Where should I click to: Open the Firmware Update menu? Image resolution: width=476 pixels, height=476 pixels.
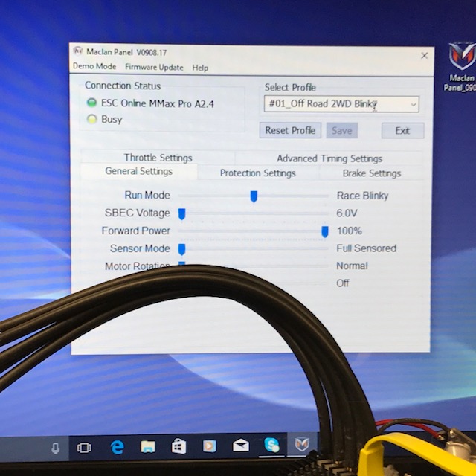153,68
